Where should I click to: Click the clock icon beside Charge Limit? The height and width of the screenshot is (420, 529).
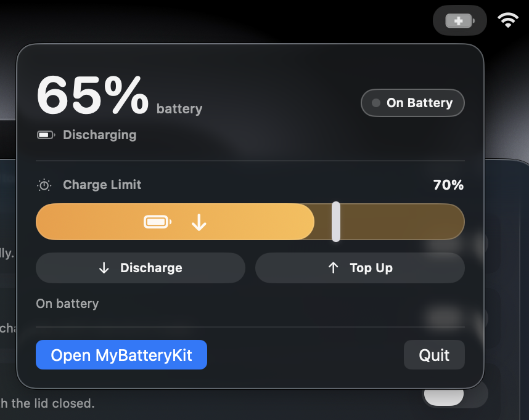pos(43,184)
